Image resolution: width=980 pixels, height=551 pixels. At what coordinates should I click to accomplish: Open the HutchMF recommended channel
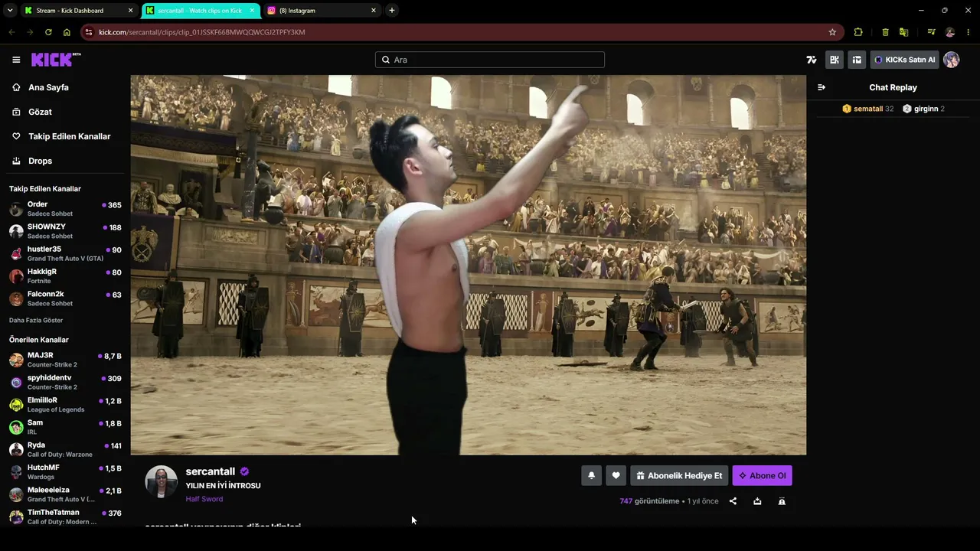65,471
